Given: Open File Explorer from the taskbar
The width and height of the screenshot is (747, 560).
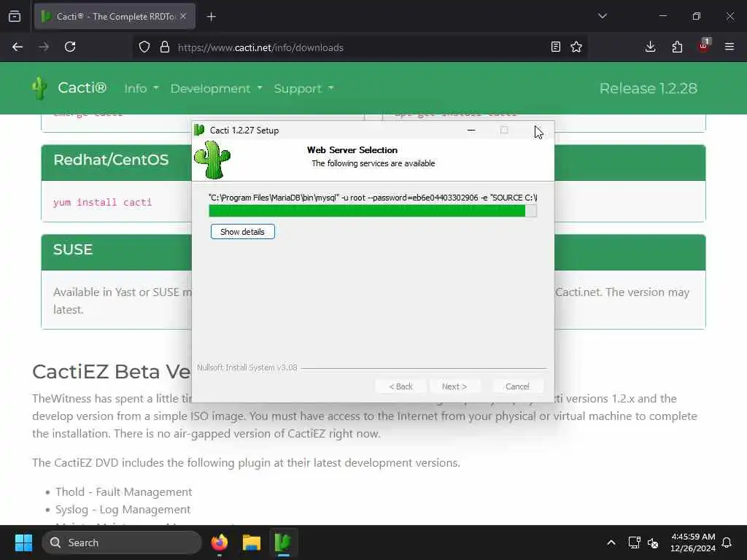Looking at the screenshot, I should pos(251,542).
